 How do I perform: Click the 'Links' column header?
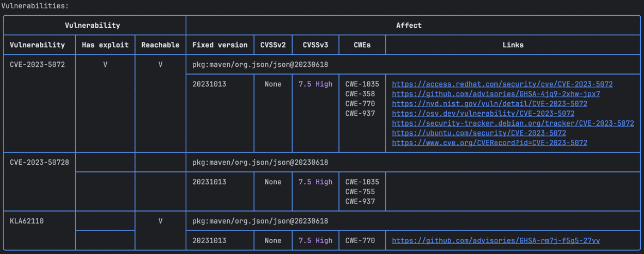point(513,45)
